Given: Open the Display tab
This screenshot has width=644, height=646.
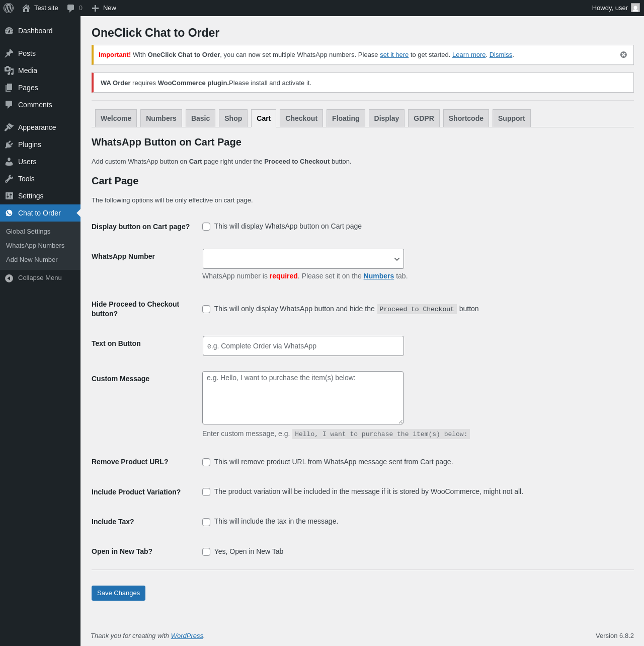Looking at the screenshot, I should coord(386,118).
